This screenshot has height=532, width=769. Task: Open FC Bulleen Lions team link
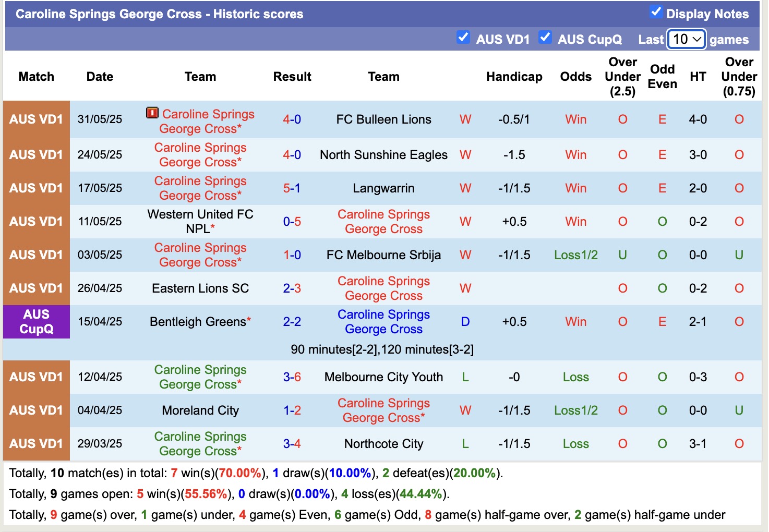click(383, 119)
